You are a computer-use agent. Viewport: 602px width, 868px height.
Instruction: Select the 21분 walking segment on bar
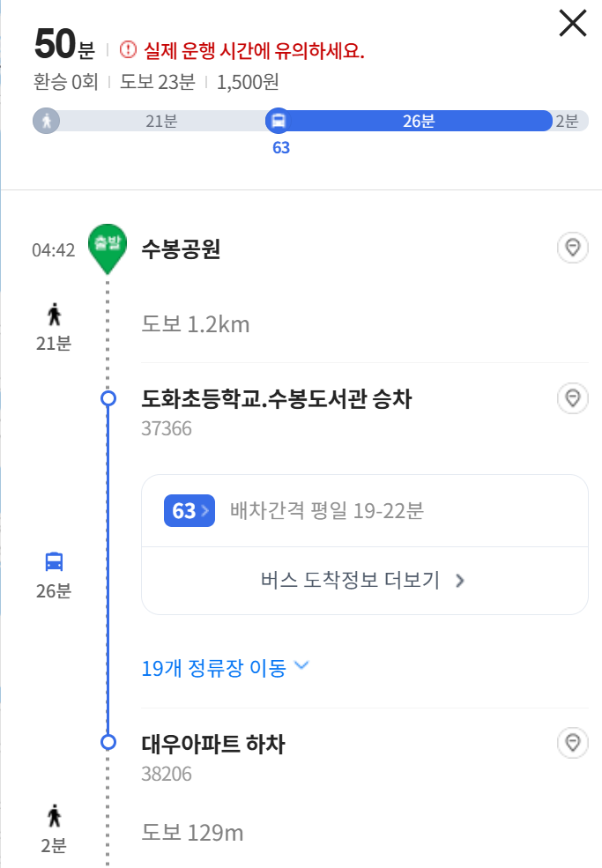coord(161,121)
